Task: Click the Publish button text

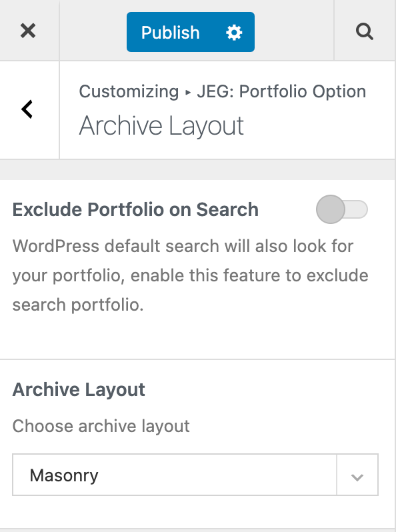Action: coord(171,33)
